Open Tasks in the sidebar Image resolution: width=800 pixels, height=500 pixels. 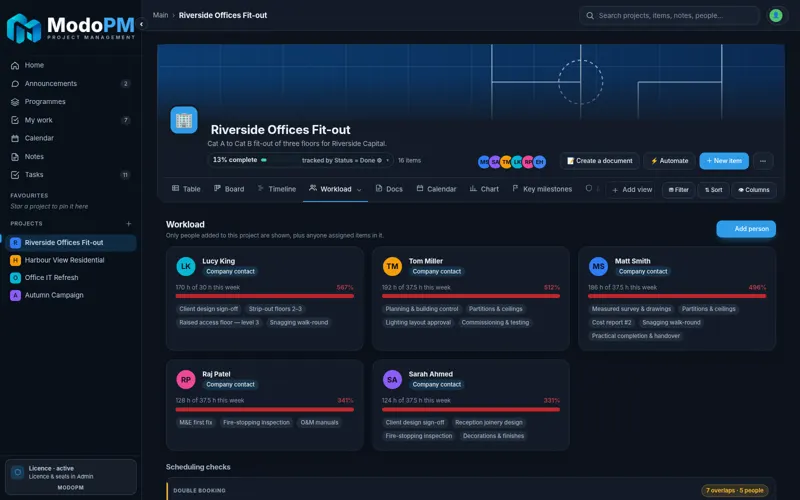tap(70, 174)
